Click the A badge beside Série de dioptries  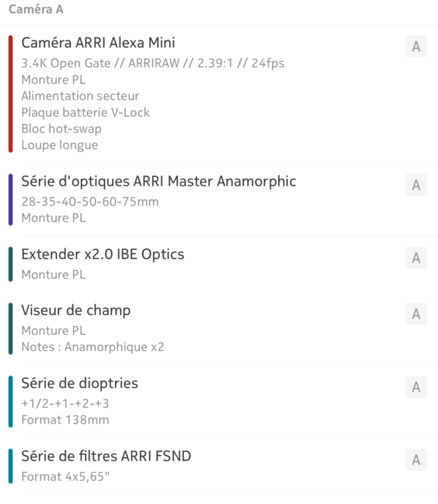(416, 387)
